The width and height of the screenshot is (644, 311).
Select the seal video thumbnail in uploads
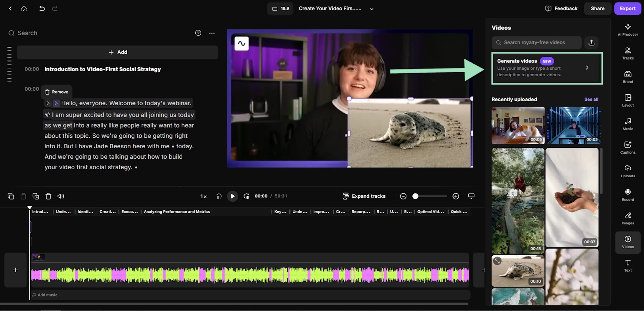point(518,270)
